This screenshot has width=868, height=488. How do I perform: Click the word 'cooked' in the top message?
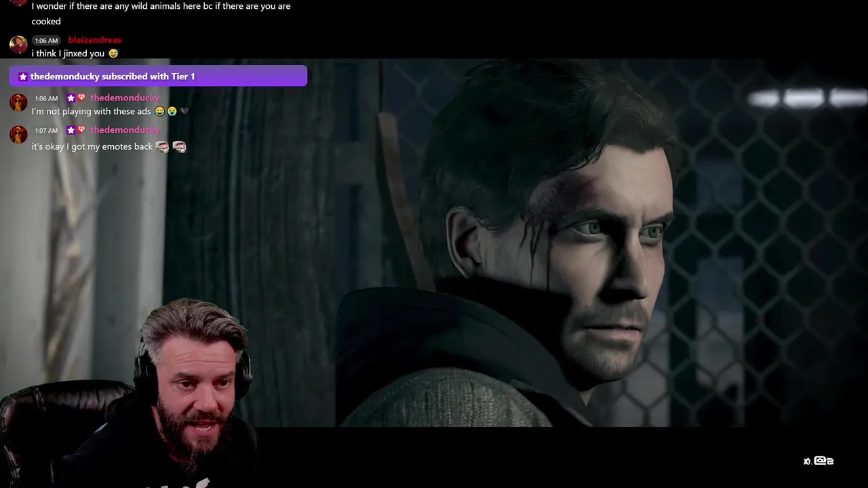click(x=46, y=21)
